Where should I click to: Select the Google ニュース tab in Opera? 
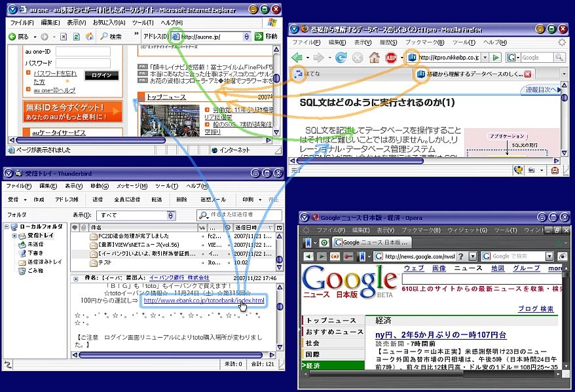[372, 242]
